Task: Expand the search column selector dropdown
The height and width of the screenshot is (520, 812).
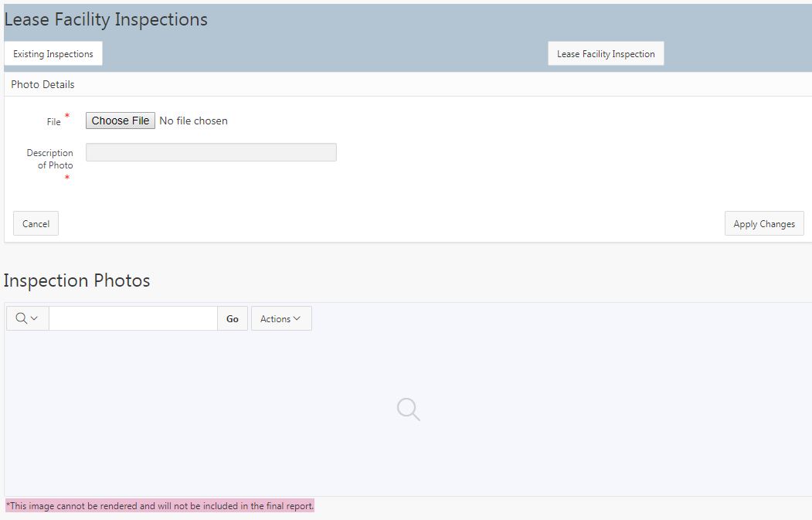Action: click(x=27, y=318)
